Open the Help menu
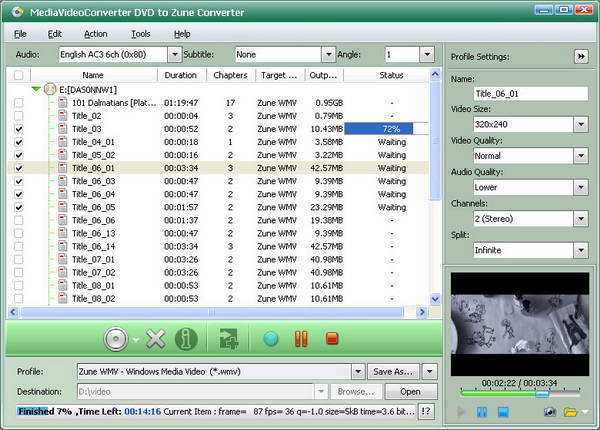Viewport: 600px width, 430px height. [182, 34]
